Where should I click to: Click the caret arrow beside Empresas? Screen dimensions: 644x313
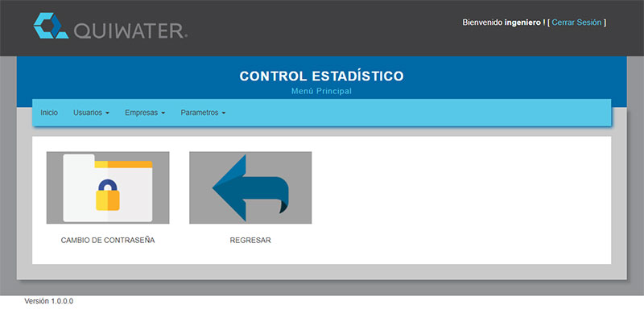point(163,113)
